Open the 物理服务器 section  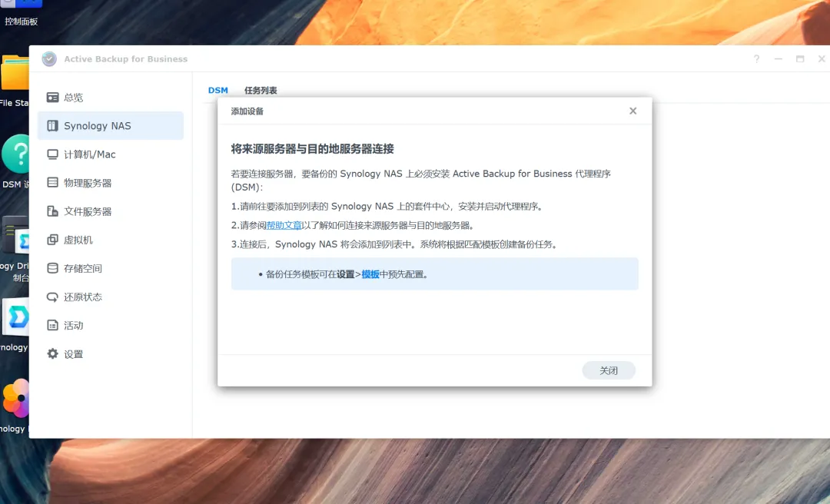(89, 182)
